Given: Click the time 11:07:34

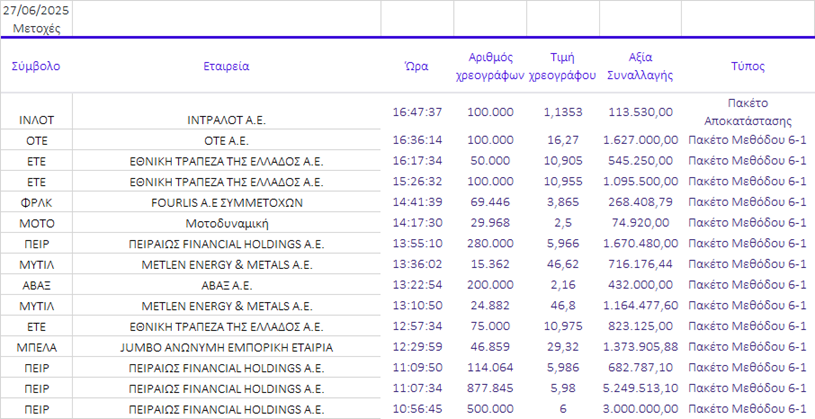Looking at the screenshot, I should coord(417,388).
